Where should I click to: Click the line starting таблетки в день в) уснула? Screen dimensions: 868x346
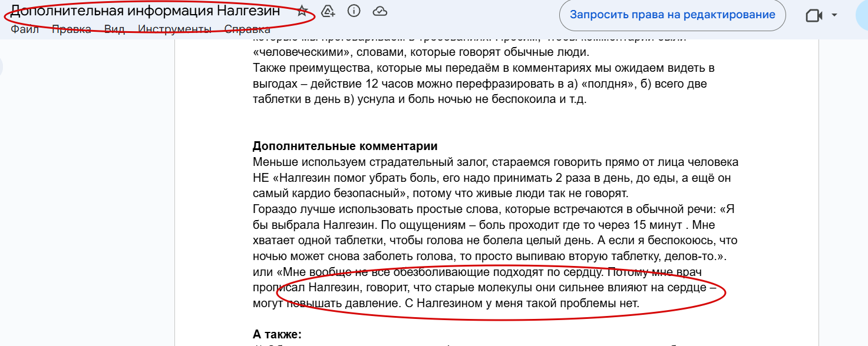[420, 100]
